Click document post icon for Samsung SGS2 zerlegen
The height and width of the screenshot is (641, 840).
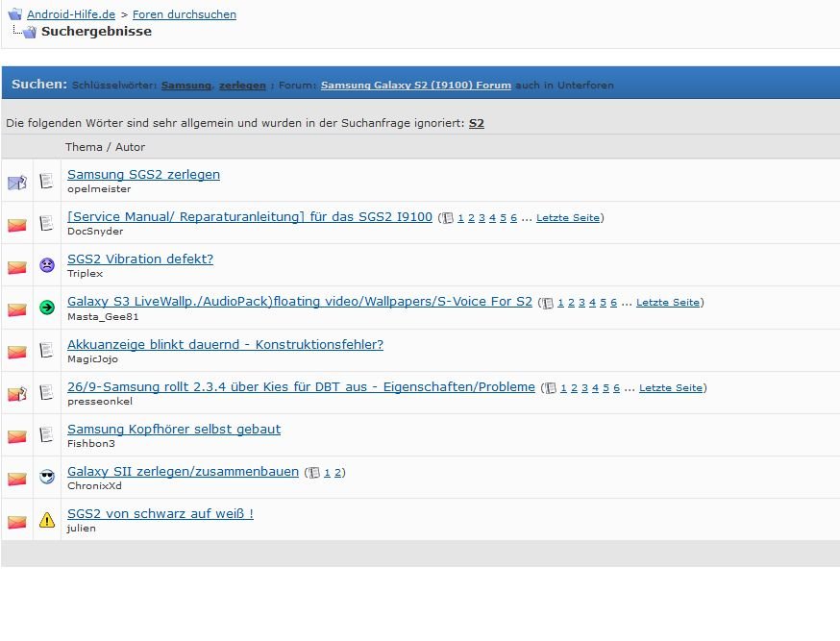46,181
